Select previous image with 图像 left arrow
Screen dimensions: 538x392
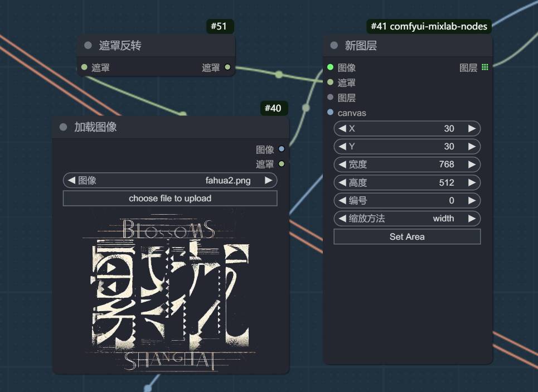coord(71,180)
